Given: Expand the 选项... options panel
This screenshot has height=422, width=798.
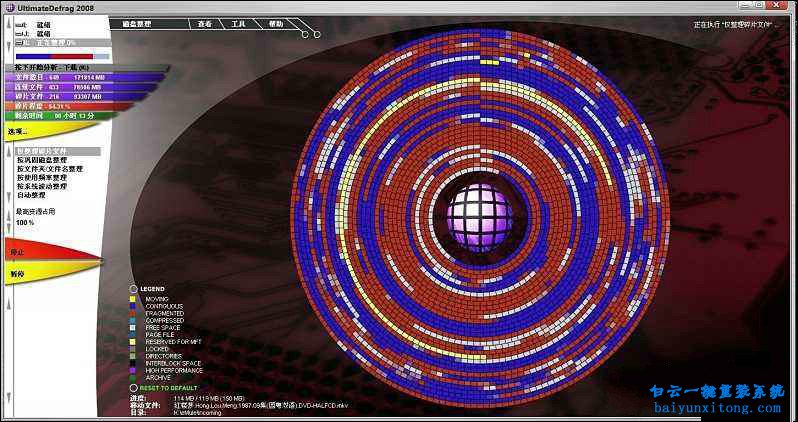Looking at the screenshot, I should [x=17, y=131].
